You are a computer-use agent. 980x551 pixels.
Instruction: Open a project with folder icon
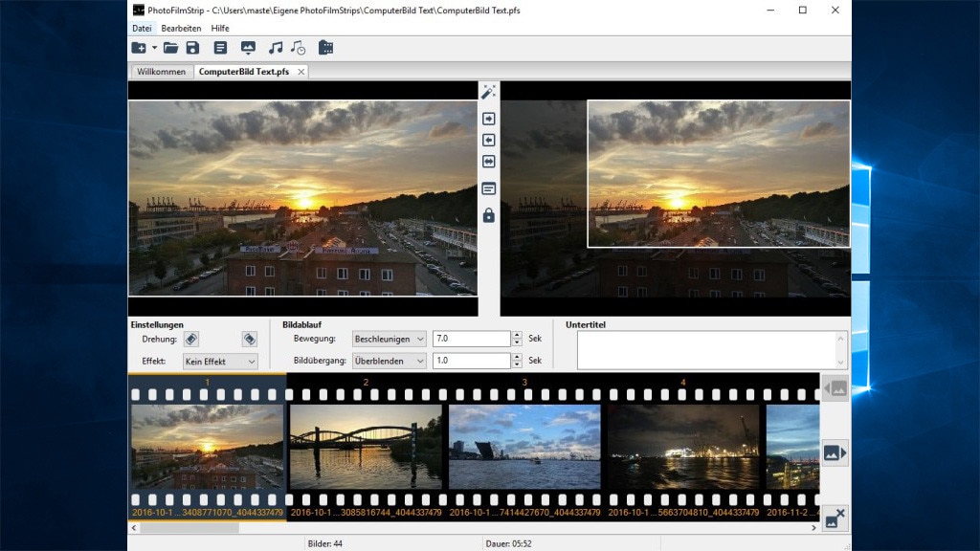(x=170, y=48)
